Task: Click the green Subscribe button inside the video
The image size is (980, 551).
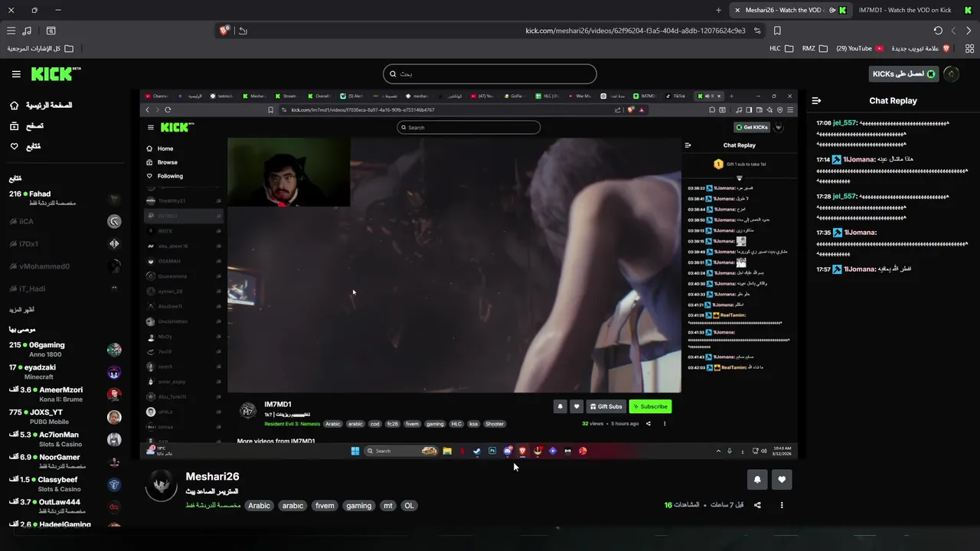Action: (650, 406)
